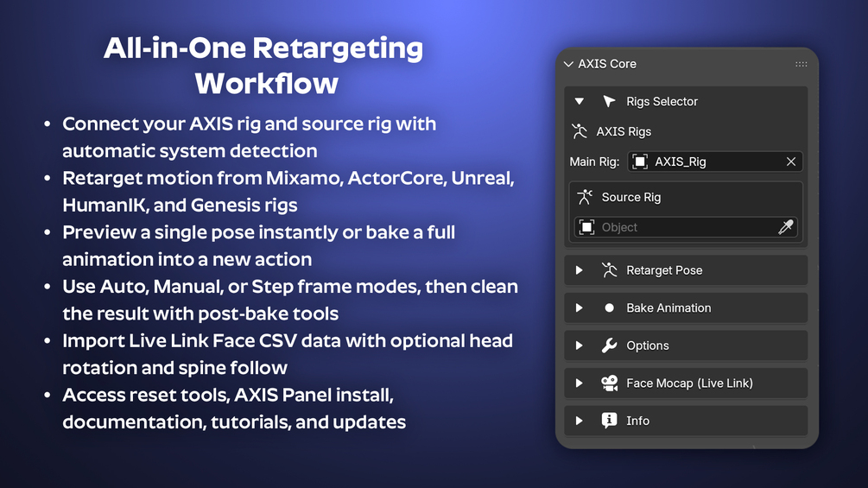Viewport: 868px width, 488px height.
Task: Click the Info badge icon
Action: click(609, 421)
